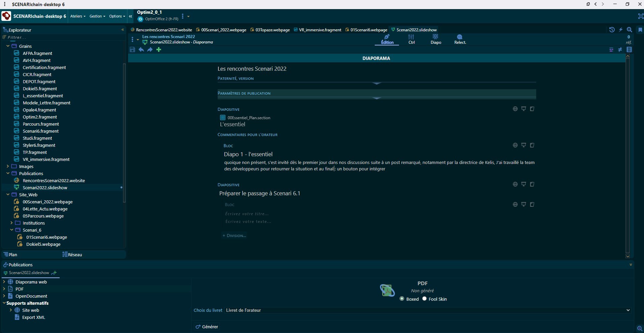This screenshot has width=644, height=333.
Task: Click the Générer button
Action: [x=207, y=327]
